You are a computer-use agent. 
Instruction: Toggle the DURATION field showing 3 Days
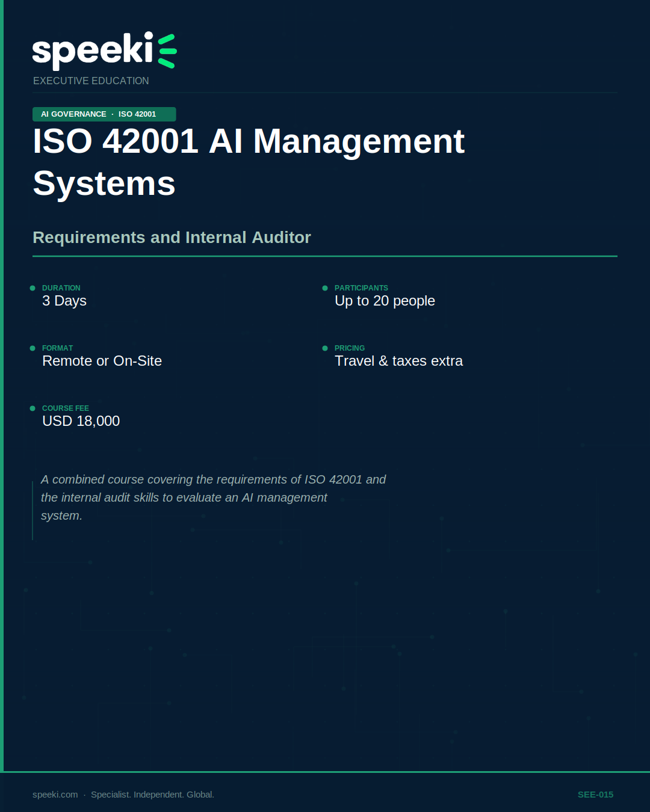point(64,301)
